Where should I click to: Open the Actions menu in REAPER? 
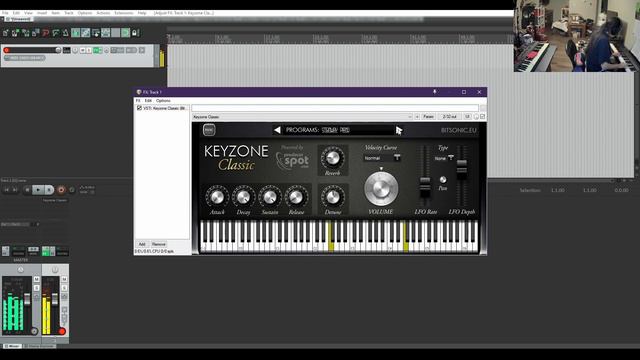coord(103,13)
